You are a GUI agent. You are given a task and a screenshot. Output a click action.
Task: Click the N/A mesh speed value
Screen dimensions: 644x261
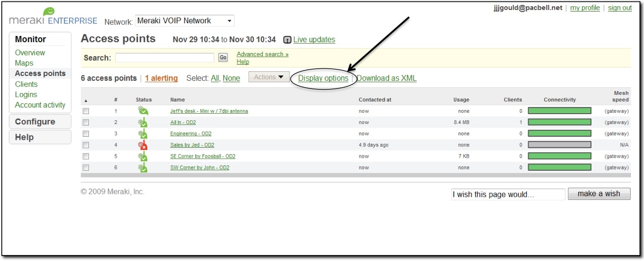625,145
